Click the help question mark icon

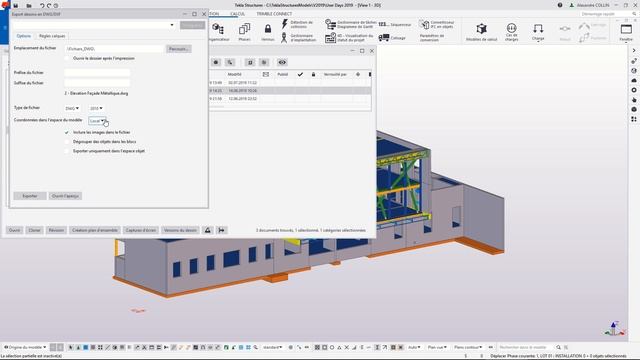pyautogui.click(x=560, y=5)
